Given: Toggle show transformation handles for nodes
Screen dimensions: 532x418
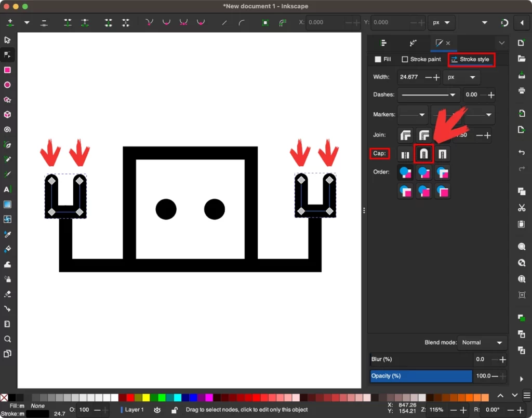Looking at the screenshot, I should pos(265,23).
